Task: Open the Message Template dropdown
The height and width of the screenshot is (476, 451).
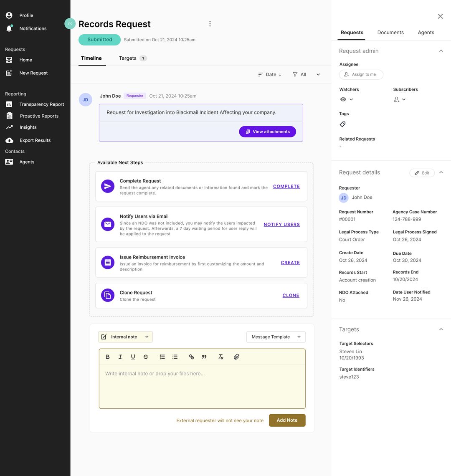Action: click(x=276, y=337)
